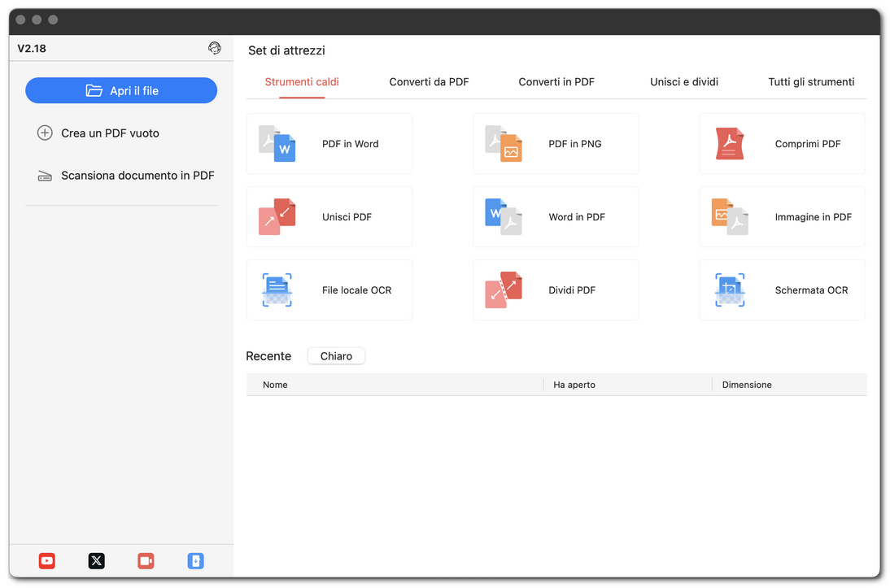Open the Comprimi PDF tool
The width and height of the screenshot is (890, 588).
781,143
